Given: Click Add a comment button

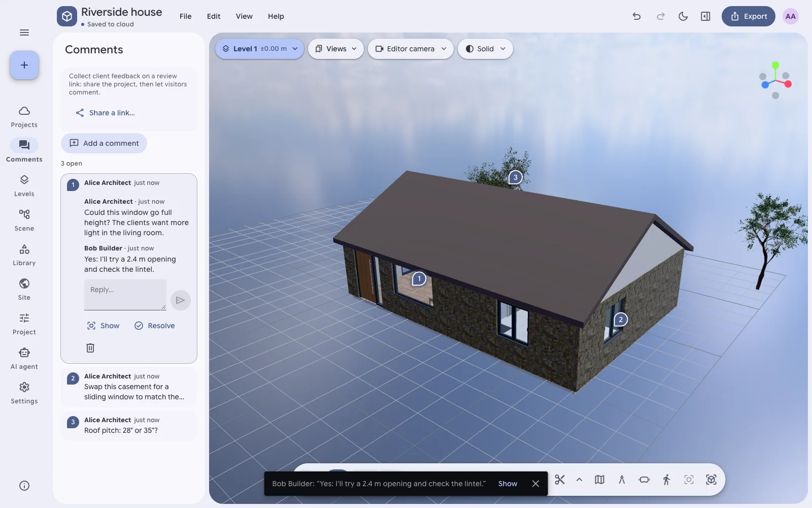Looking at the screenshot, I should [104, 143].
